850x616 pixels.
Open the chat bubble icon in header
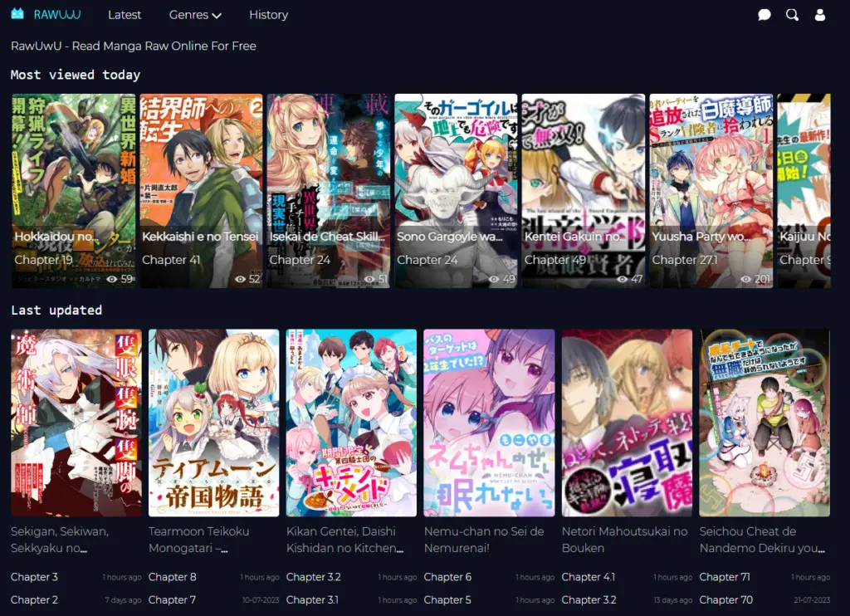[x=765, y=15]
